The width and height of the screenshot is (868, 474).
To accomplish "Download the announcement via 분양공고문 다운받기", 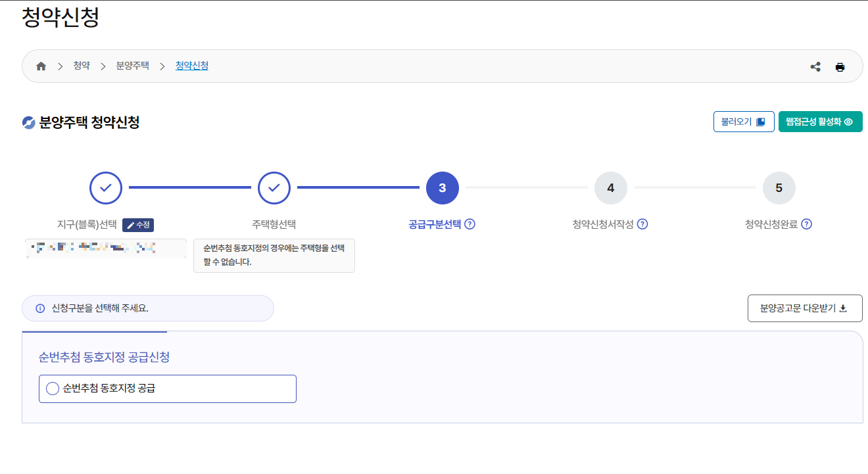I will [x=805, y=308].
